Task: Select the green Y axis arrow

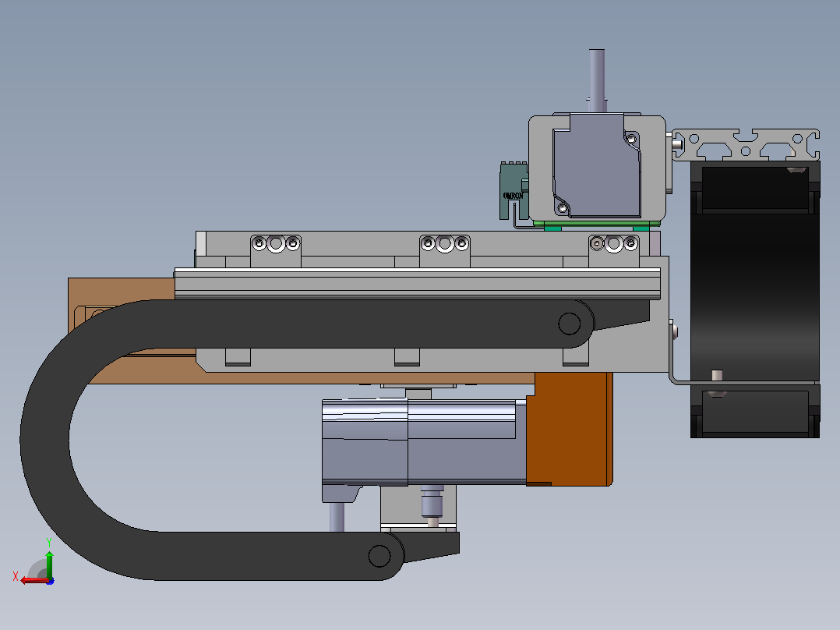Action: coord(49,564)
